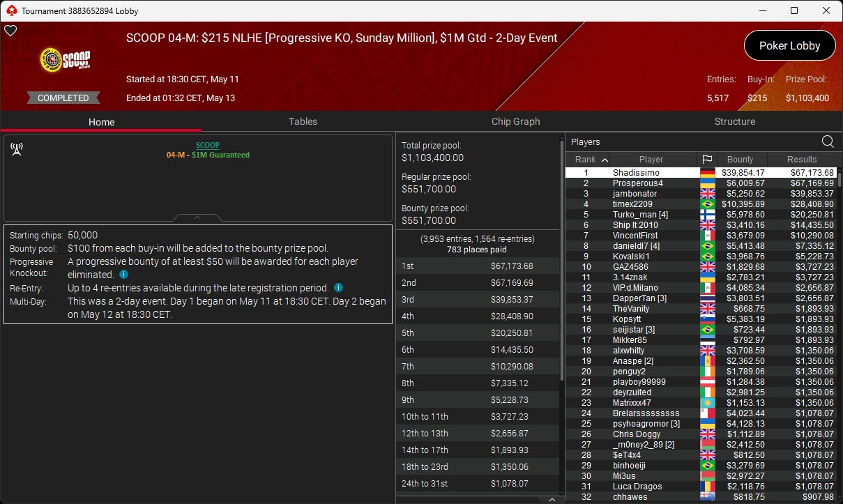
Task: Select player _m0ney2_89 [2]
Action: 644,445
